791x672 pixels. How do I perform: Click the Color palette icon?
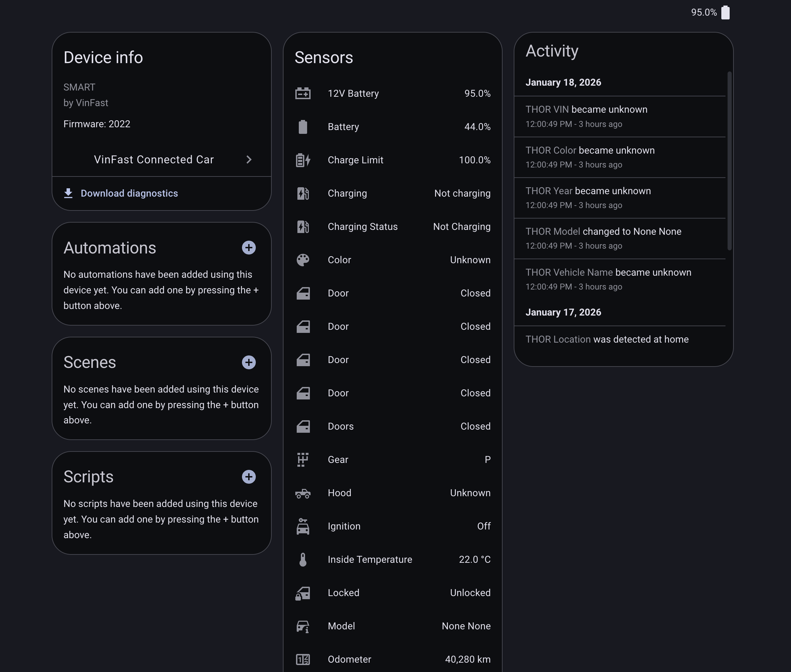(x=303, y=260)
